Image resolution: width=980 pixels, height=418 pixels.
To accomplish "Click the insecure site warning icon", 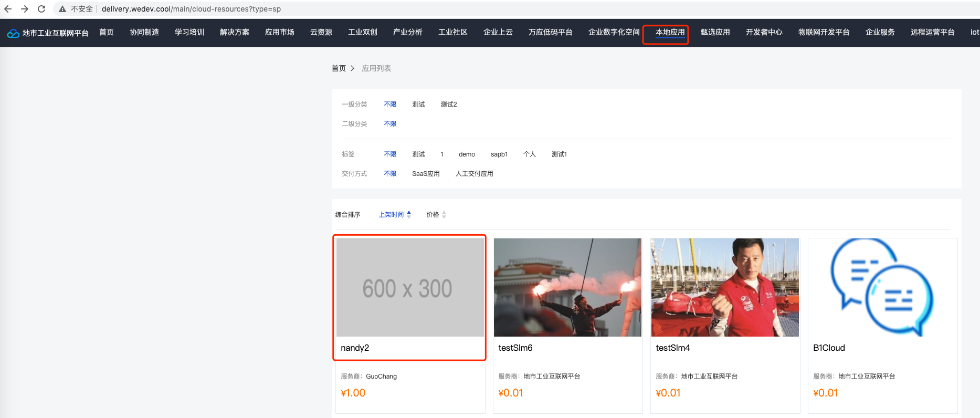I will point(62,9).
